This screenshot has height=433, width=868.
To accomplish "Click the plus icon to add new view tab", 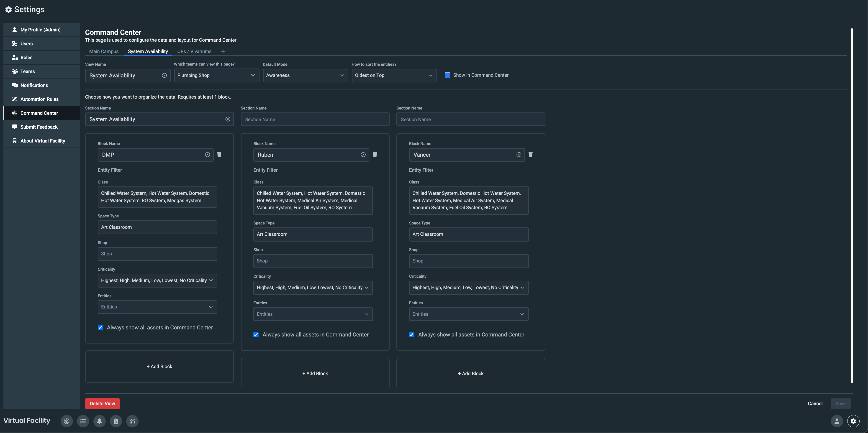I will (223, 51).
